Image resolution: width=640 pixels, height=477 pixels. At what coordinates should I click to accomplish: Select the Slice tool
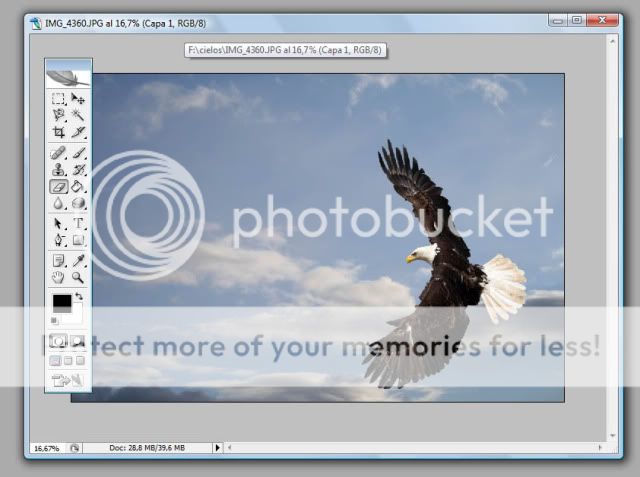[78, 132]
